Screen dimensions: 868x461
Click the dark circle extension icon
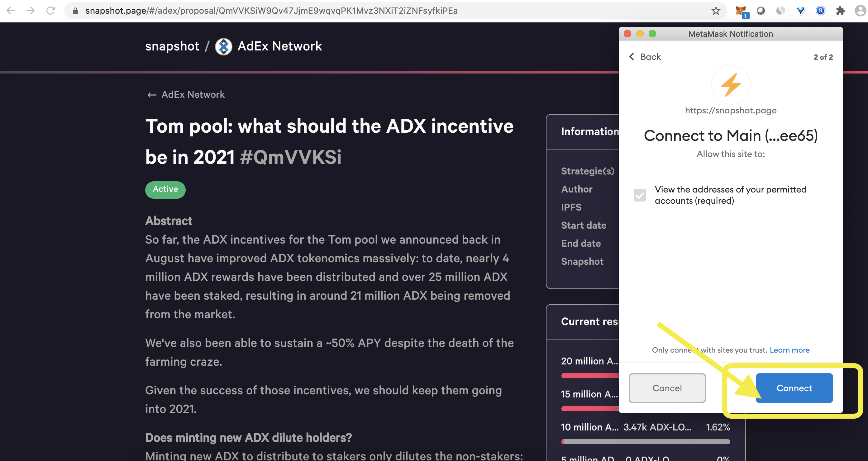[x=761, y=11]
